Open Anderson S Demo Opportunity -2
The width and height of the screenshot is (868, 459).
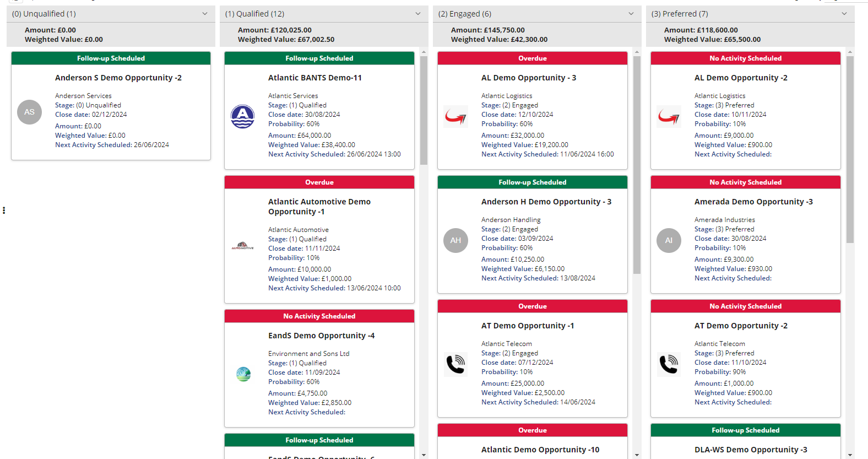click(x=118, y=78)
